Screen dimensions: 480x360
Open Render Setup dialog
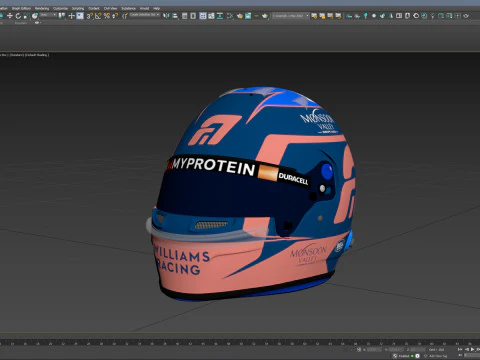(x=240, y=16)
